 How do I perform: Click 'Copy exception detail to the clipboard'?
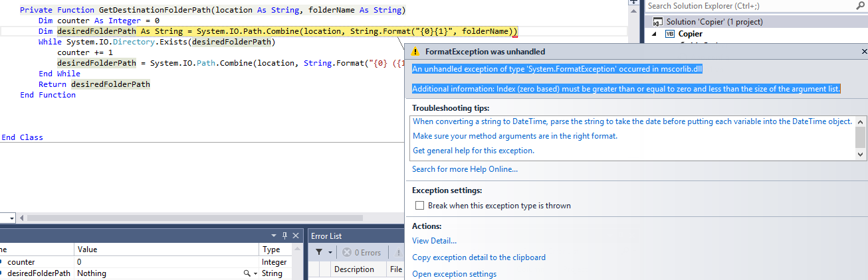[479, 257]
